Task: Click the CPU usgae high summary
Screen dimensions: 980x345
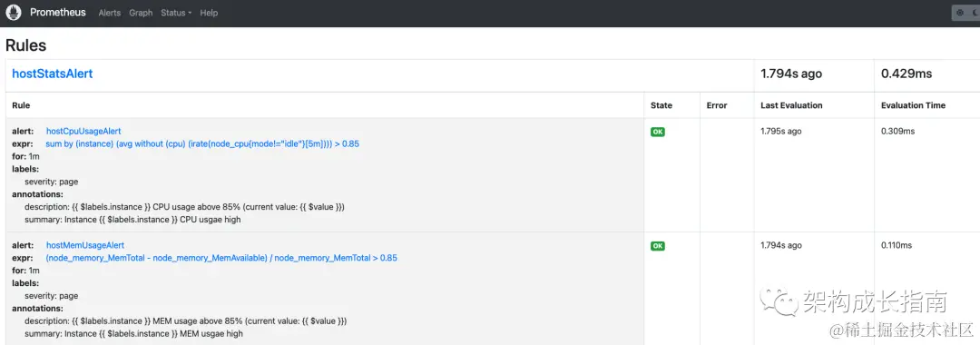Action: coord(132,220)
